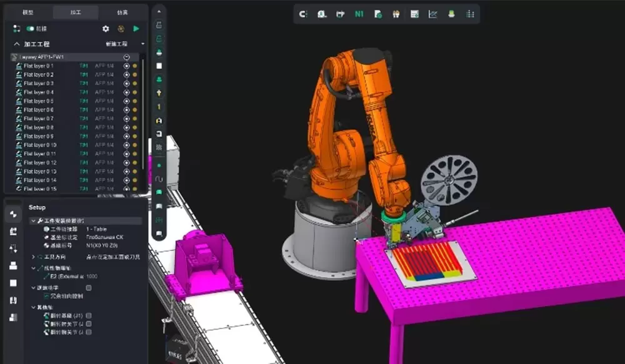
Task: Switch to the 仿真 tab
Action: (x=123, y=12)
